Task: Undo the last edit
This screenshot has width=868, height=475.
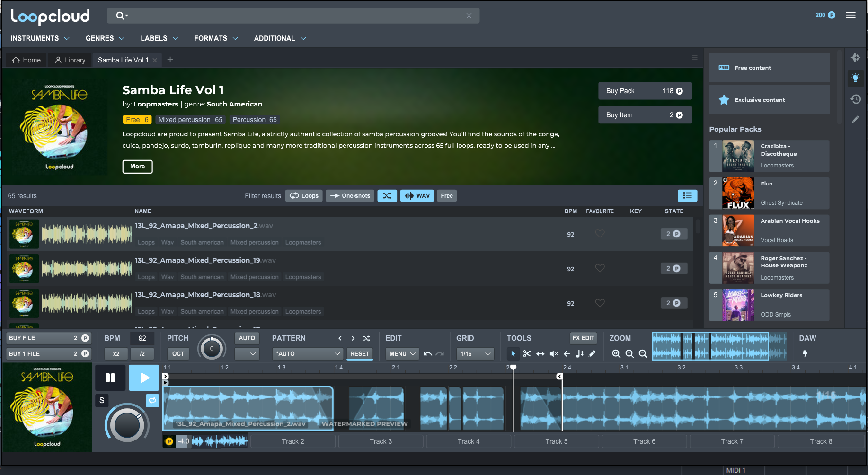Action: [428, 353]
